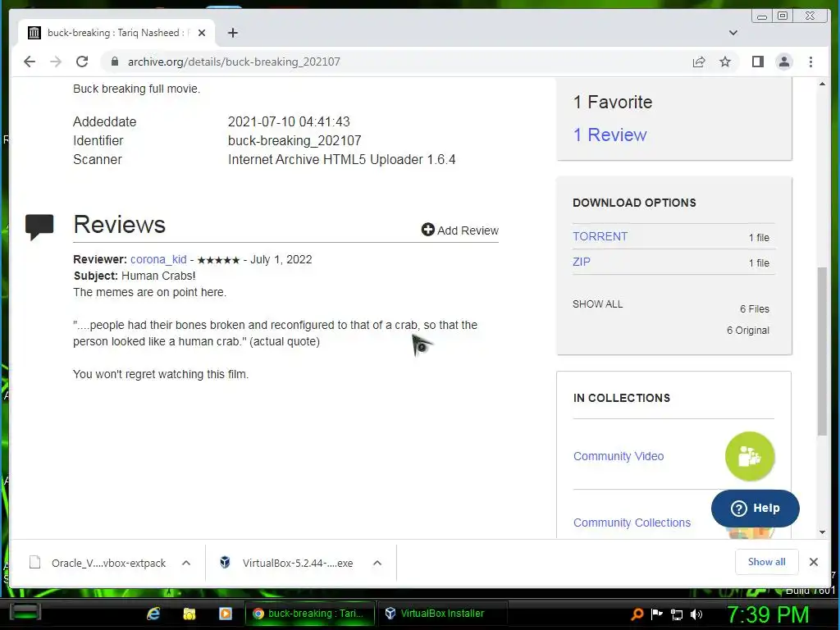Click the network tray icon

click(x=677, y=614)
